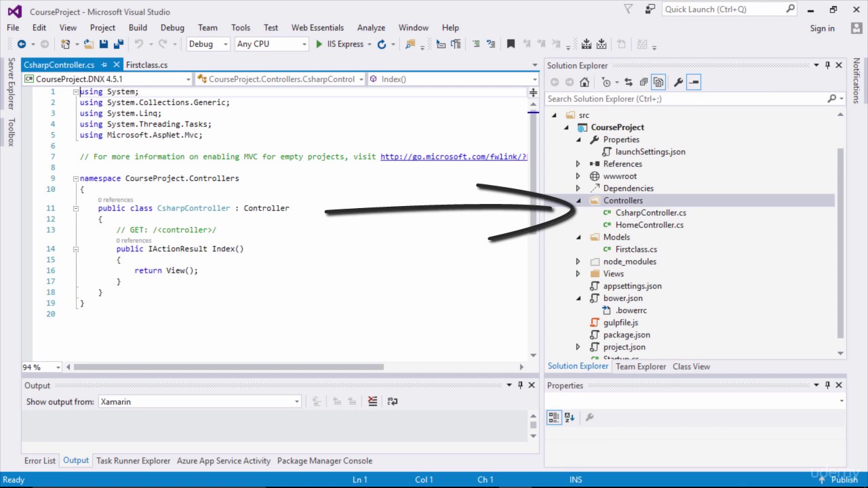This screenshot has height=488, width=868.
Task: Click Collapse All icon in Solution Explorer
Action: point(643,82)
